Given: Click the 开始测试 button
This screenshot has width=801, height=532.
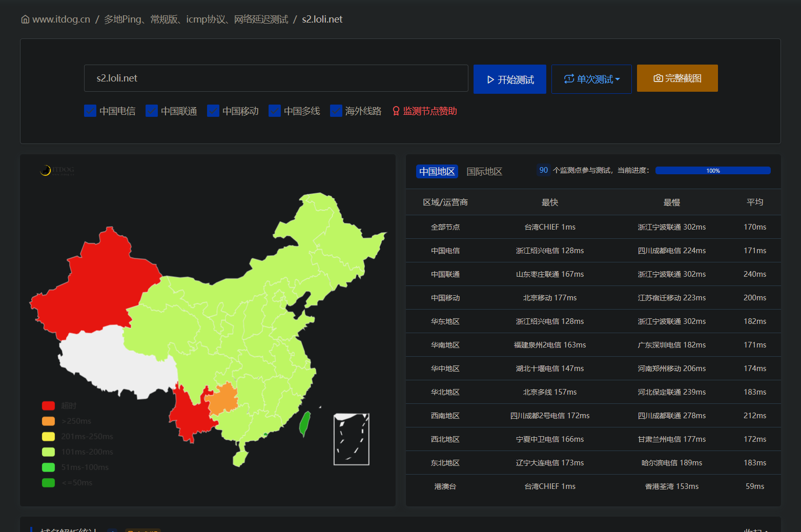Looking at the screenshot, I should point(510,79).
